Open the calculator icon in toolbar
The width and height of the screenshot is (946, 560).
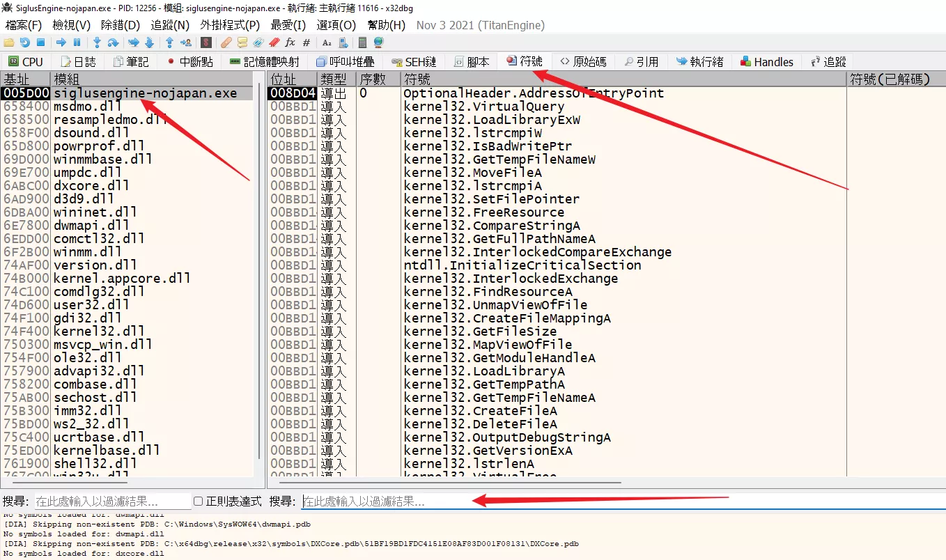pyautogui.click(x=363, y=42)
